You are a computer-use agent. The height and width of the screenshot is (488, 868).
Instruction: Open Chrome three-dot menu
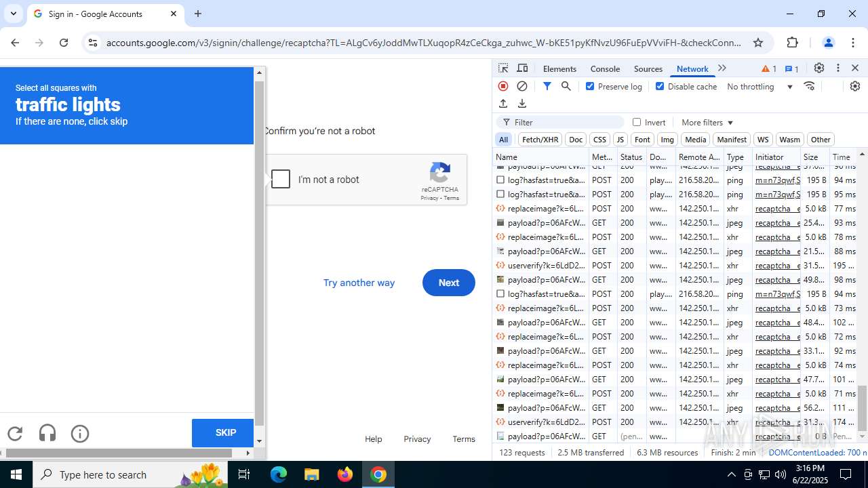853,43
